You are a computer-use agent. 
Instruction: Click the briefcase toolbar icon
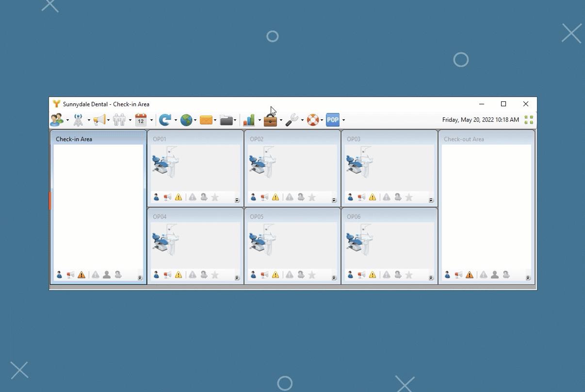(270, 120)
